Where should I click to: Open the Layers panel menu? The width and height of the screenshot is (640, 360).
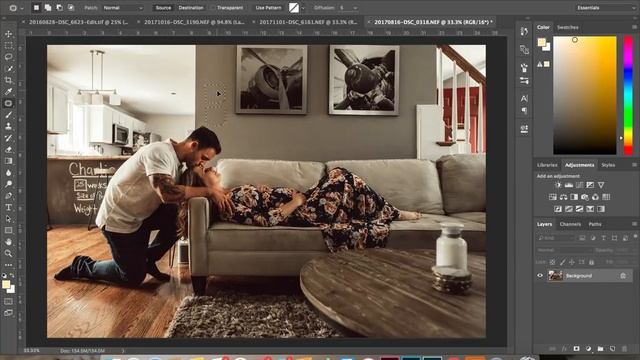point(634,224)
